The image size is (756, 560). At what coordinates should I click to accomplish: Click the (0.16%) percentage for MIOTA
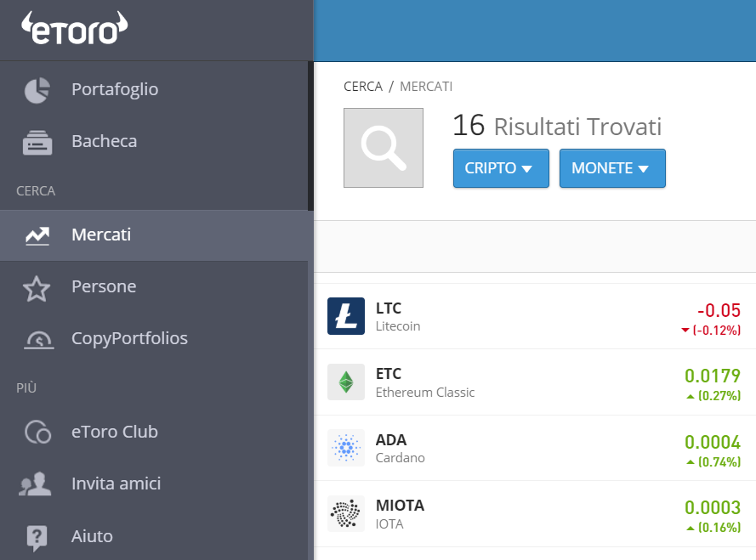(x=719, y=528)
